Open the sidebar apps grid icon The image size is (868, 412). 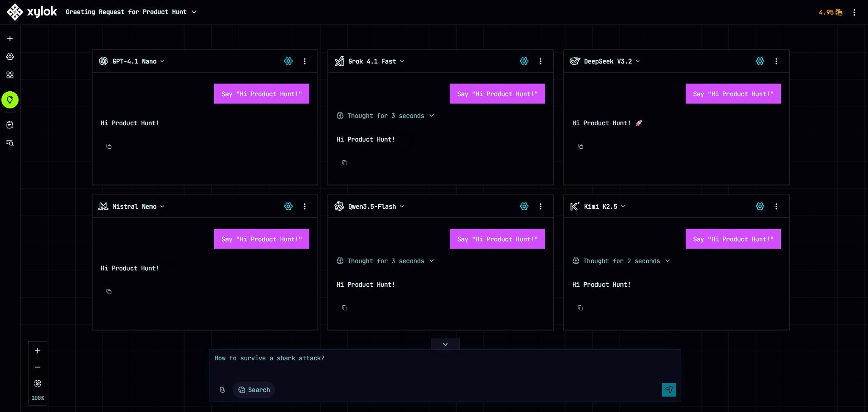10,75
